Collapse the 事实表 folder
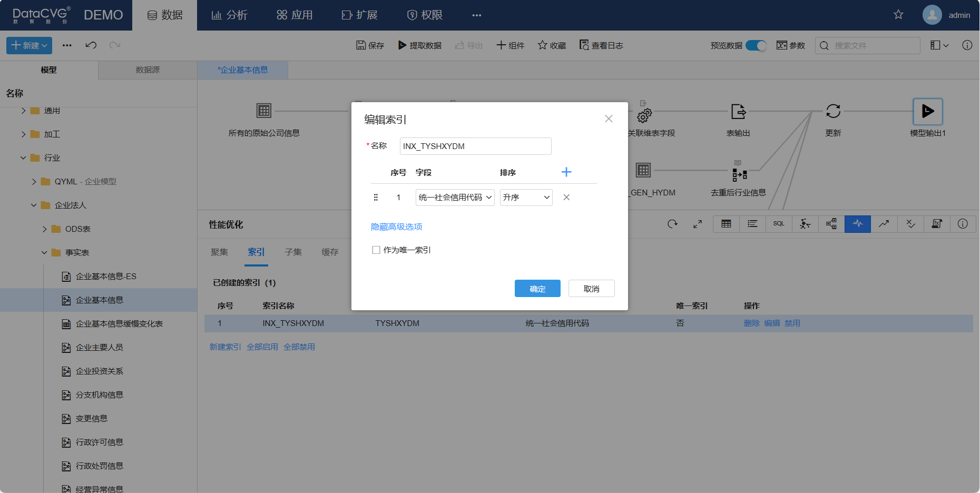 [45, 253]
